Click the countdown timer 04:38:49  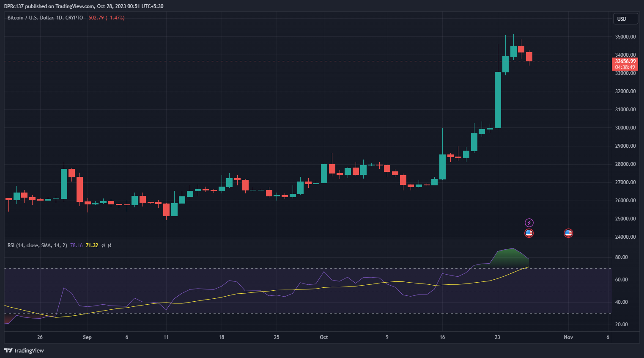pyautogui.click(x=625, y=67)
